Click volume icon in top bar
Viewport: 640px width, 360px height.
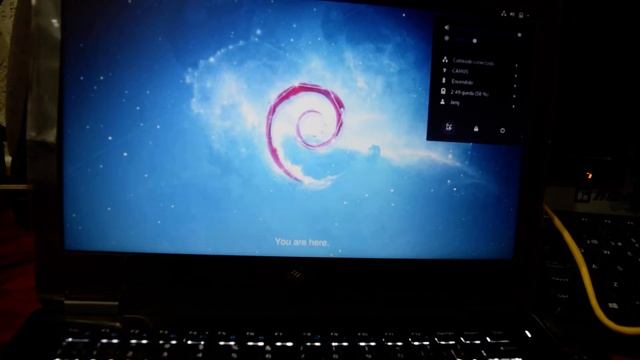pos(512,14)
